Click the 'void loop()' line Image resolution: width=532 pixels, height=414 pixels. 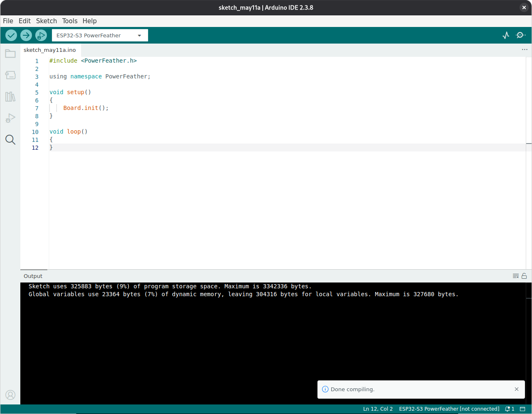coord(68,132)
